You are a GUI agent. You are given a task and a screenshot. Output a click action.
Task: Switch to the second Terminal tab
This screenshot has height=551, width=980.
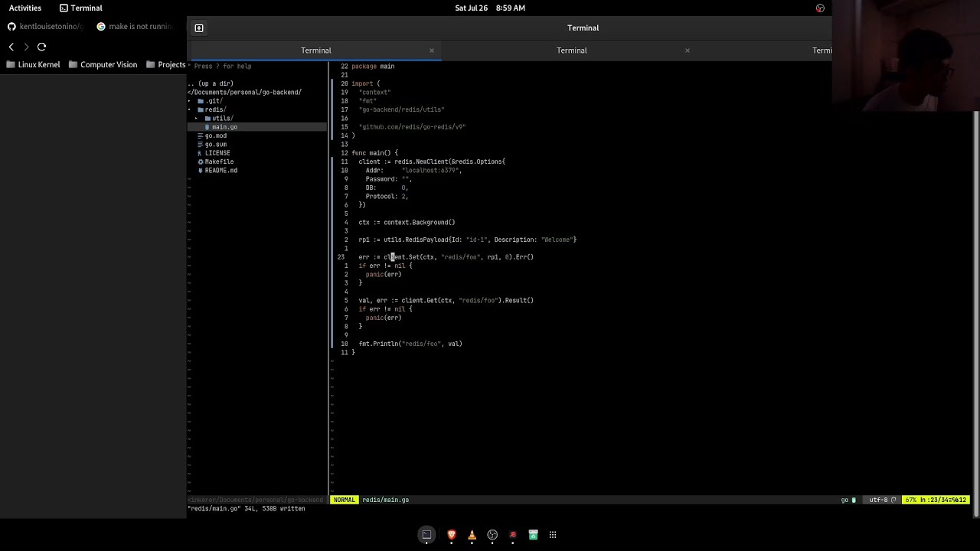tap(571, 51)
